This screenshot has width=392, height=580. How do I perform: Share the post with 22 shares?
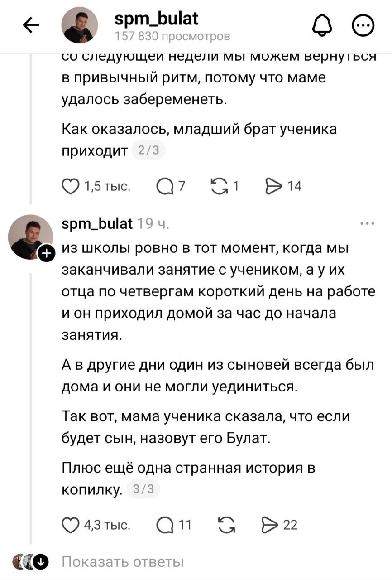pyautogui.click(x=270, y=525)
